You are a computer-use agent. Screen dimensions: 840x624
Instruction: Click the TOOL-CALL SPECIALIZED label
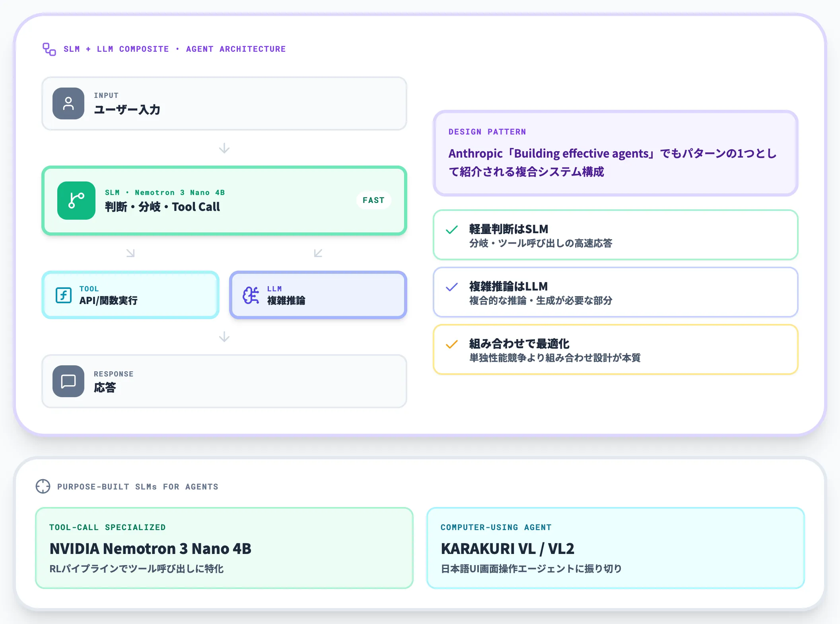pos(107,527)
